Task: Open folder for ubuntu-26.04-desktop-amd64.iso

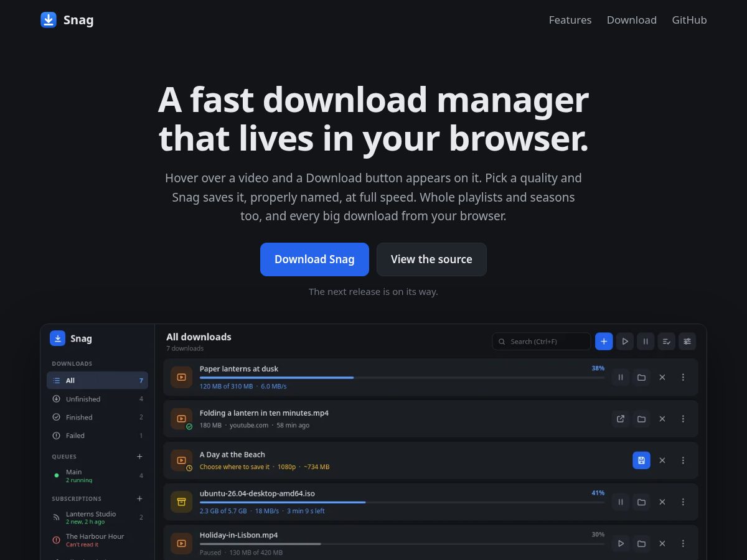Action: (641, 502)
